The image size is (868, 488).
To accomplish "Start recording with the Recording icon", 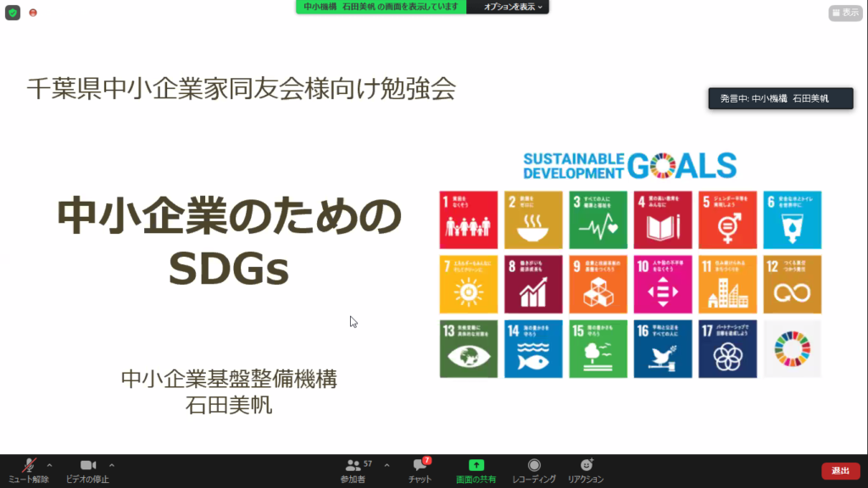I will click(534, 465).
